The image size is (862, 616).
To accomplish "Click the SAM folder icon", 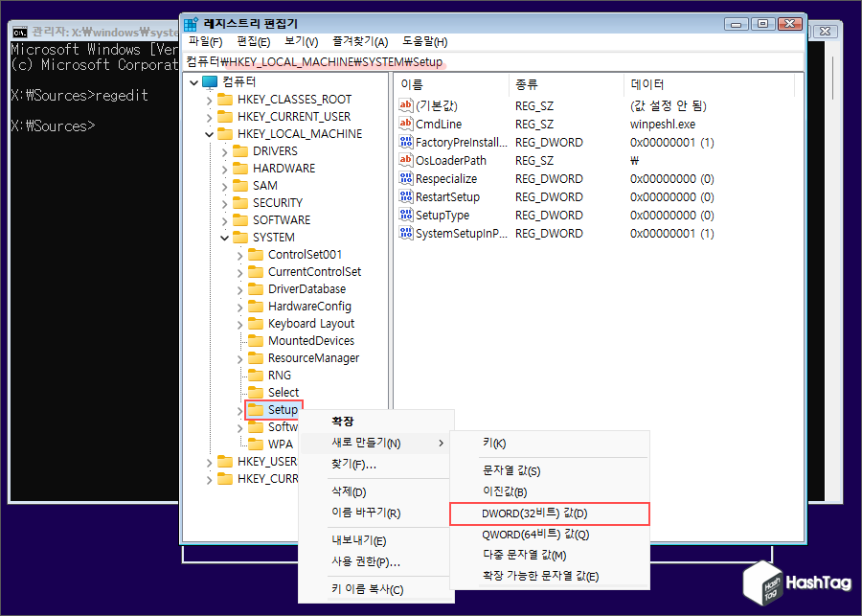I will pos(240,185).
